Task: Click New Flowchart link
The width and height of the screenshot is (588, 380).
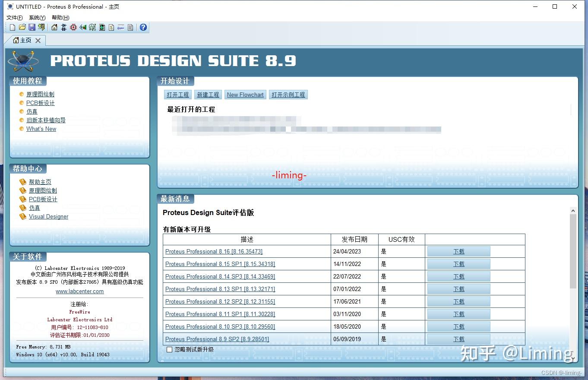Action: [245, 95]
